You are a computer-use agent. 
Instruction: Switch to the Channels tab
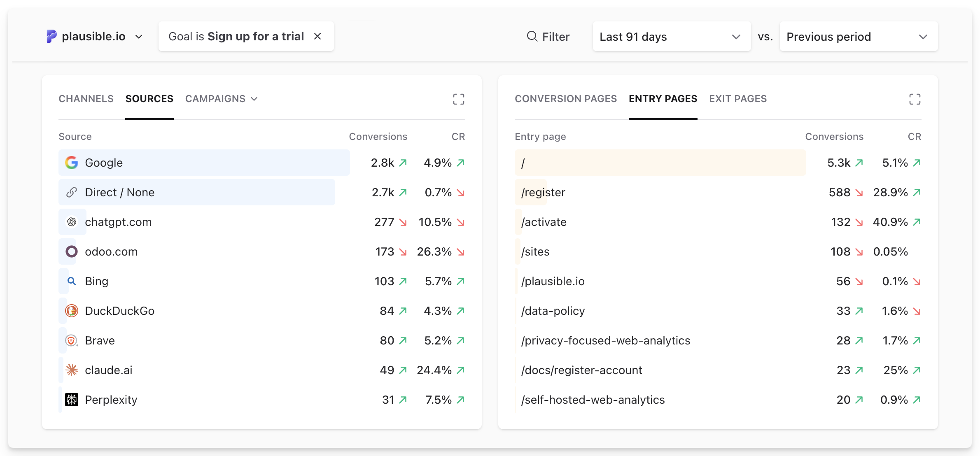(x=86, y=99)
